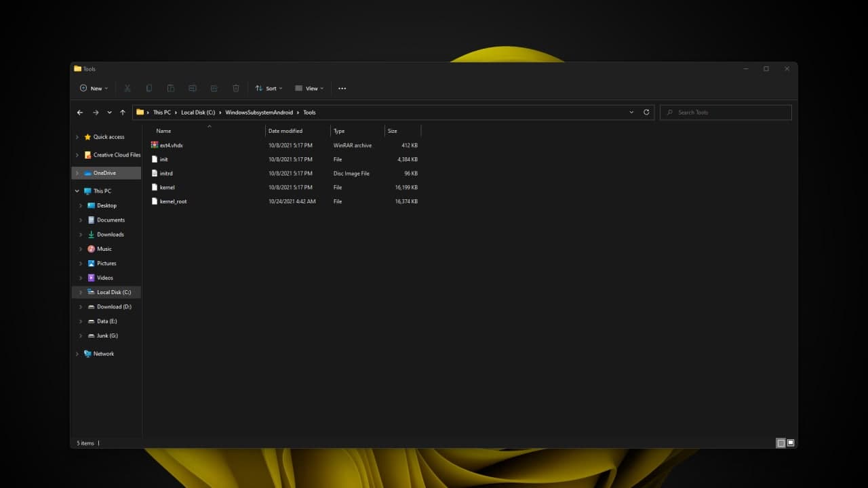
Task: Open the Sort options dropdown
Action: pyautogui.click(x=269, y=88)
